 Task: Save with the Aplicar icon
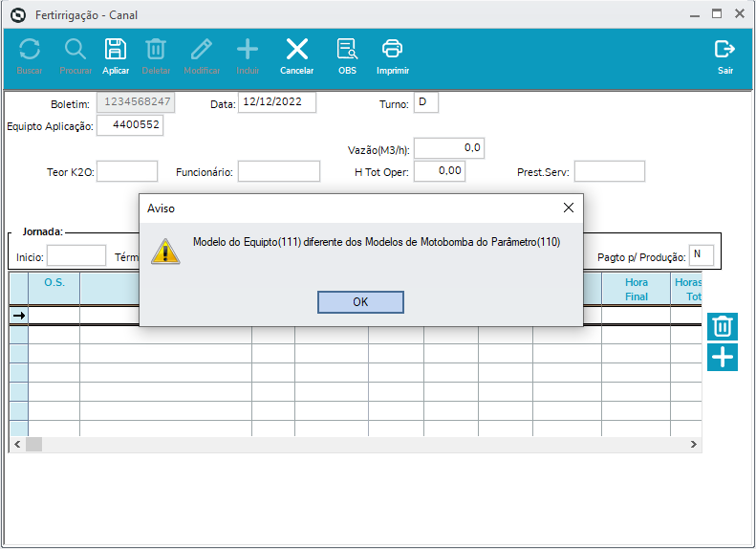click(116, 50)
